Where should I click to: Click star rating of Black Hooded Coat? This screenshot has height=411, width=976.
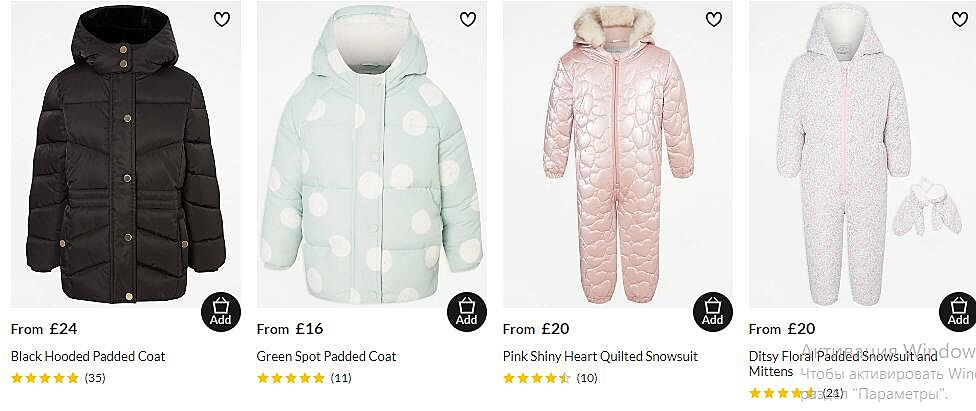point(45,378)
